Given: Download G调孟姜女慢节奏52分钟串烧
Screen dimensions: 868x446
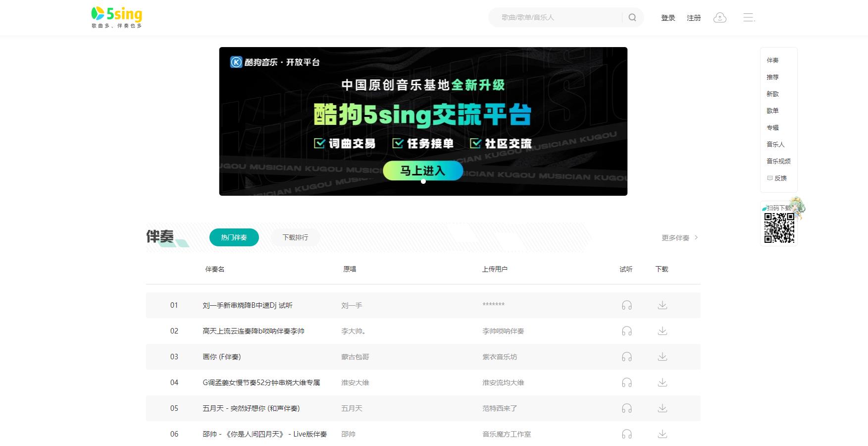Looking at the screenshot, I should coord(663,383).
